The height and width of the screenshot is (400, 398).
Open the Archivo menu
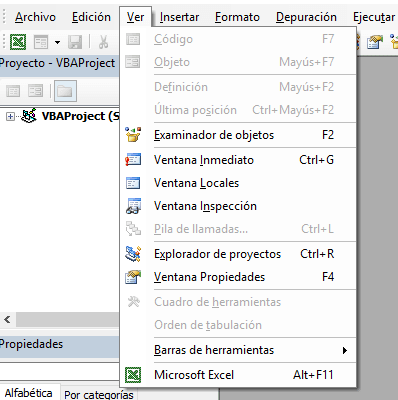coord(35,17)
